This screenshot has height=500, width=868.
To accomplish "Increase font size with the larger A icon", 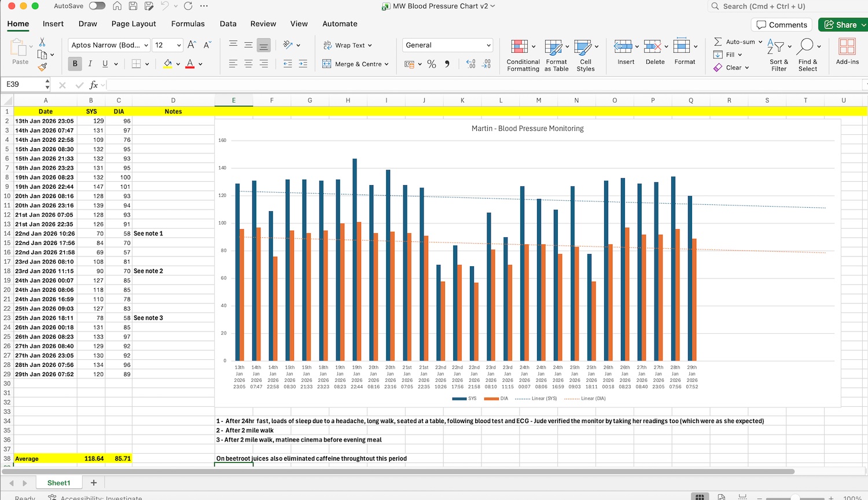I will pos(192,45).
